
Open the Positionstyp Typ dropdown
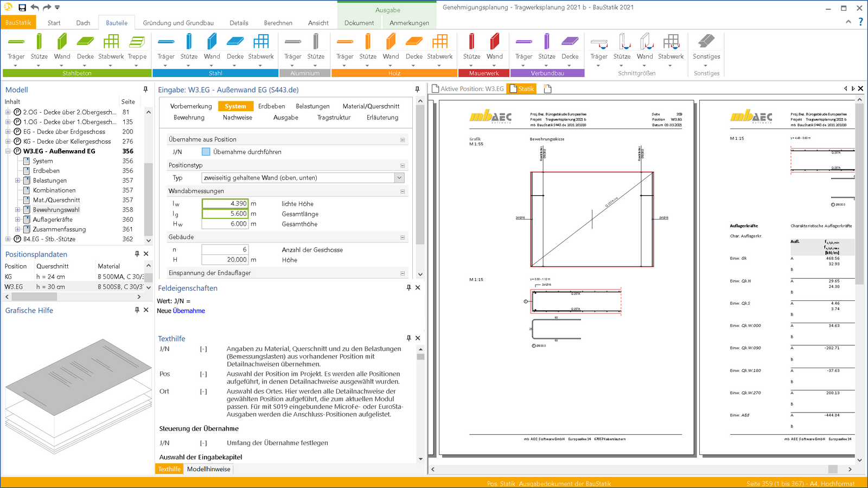(x=399, y=178)
